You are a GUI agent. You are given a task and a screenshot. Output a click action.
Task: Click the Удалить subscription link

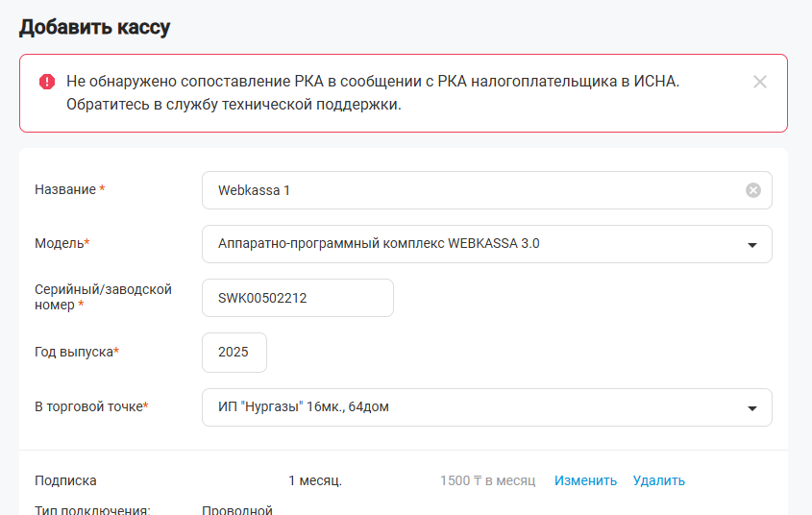[x=658, y=480]
